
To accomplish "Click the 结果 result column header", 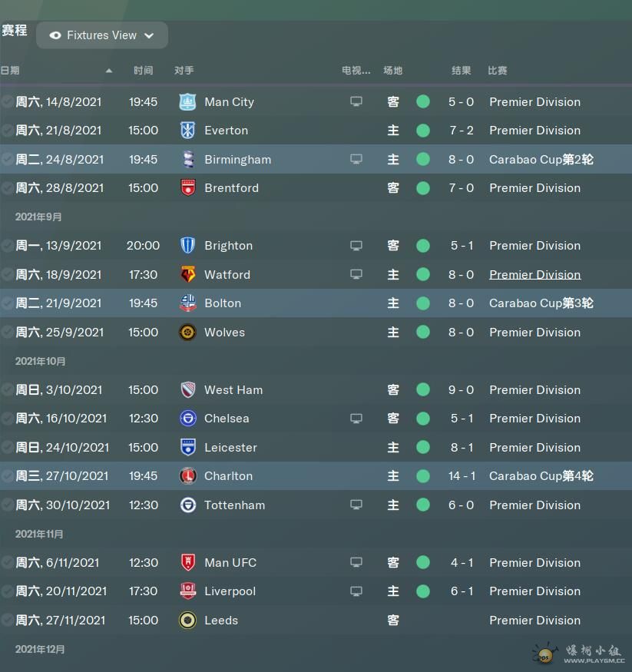I will pos(461,71).
